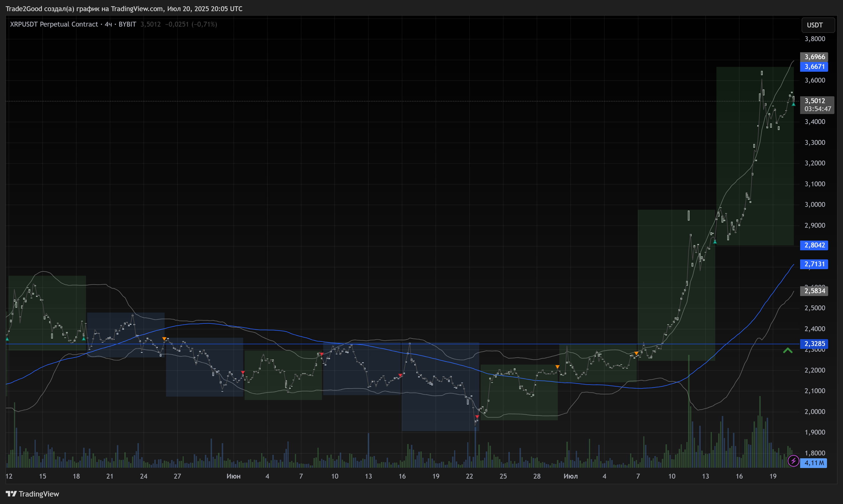The image size is (843, 504).
Task: Click the Июн month label on time axis
Action: (x=234, y=476)
